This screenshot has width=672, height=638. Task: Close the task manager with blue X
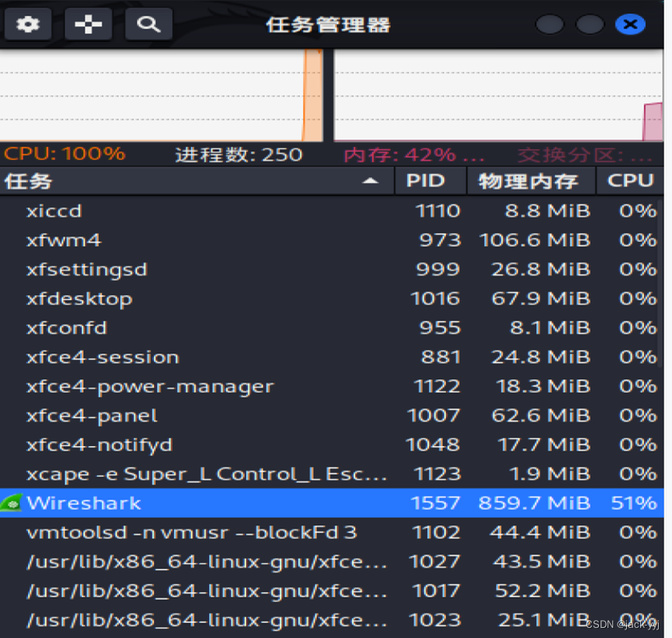[630, 24]
